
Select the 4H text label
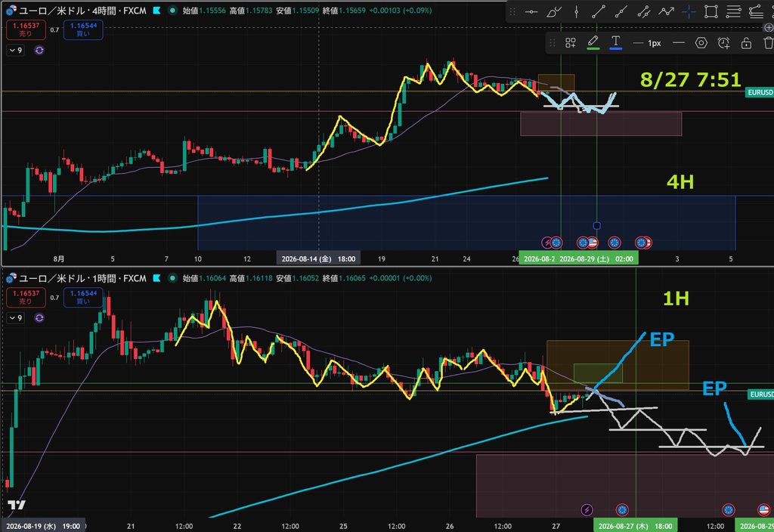(680, 182)
